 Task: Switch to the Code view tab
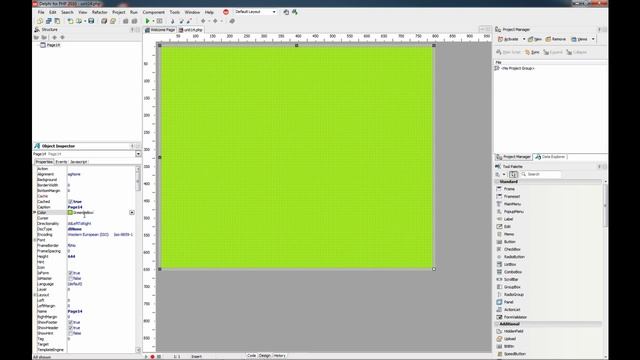coord(251,356)
